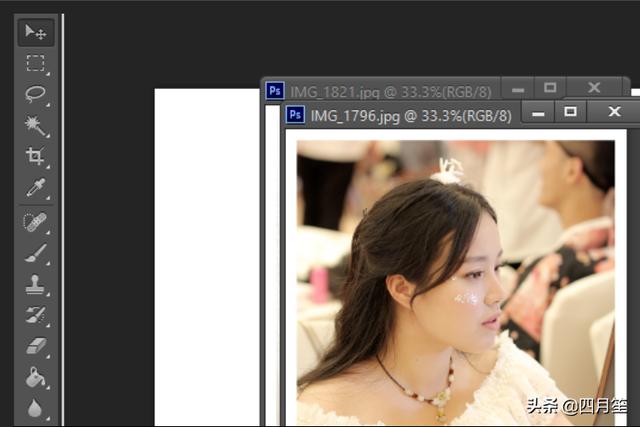Select the Lasso tool
The image size is (640, 427).
[x=36, y=95]
